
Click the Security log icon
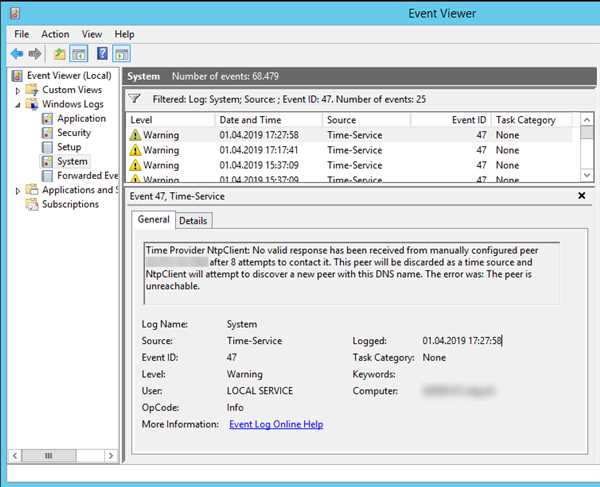click(x=47, y=133)
